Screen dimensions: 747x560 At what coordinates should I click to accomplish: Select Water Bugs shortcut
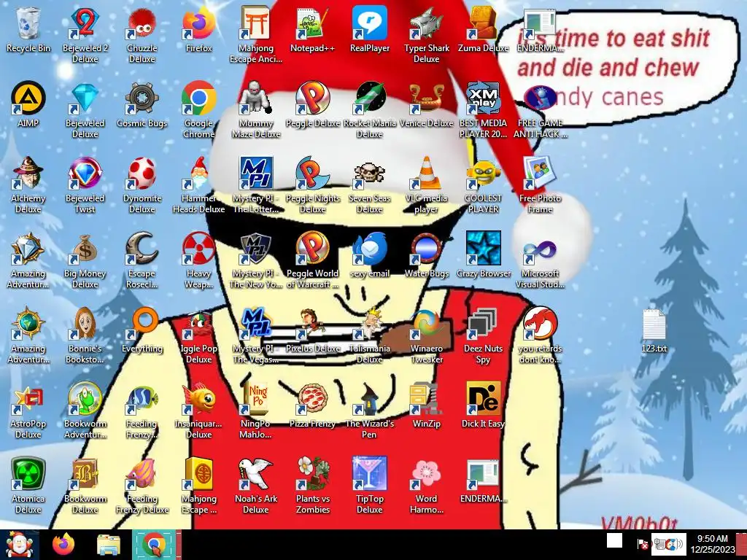426,254
